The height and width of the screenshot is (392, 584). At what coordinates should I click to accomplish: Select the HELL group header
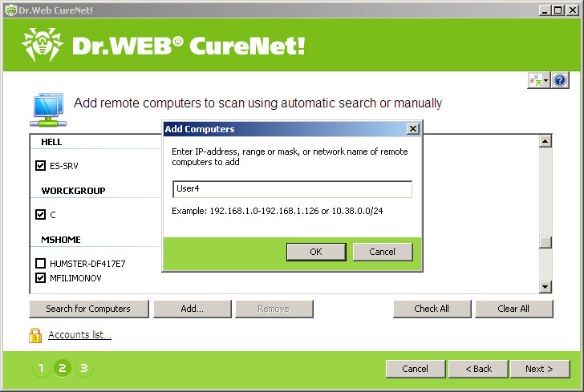(51, 142)
